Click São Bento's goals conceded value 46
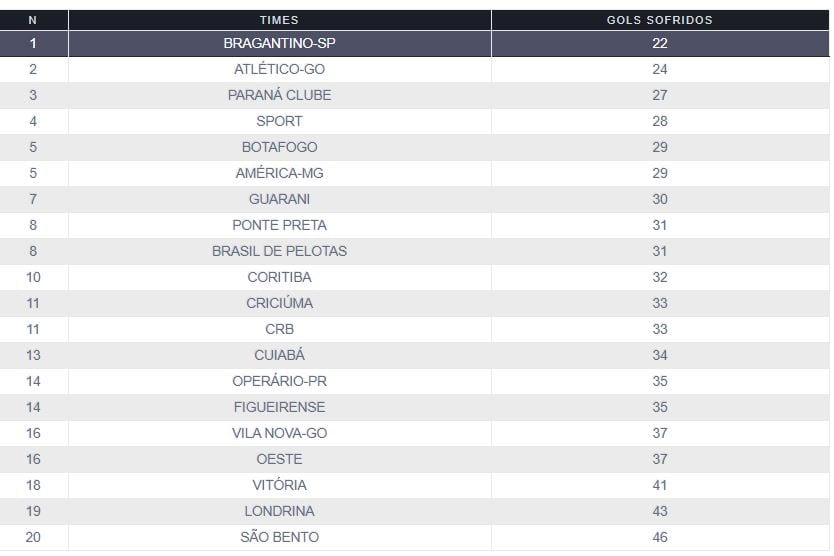Screen dimensions: 834x556 point(659,538)
